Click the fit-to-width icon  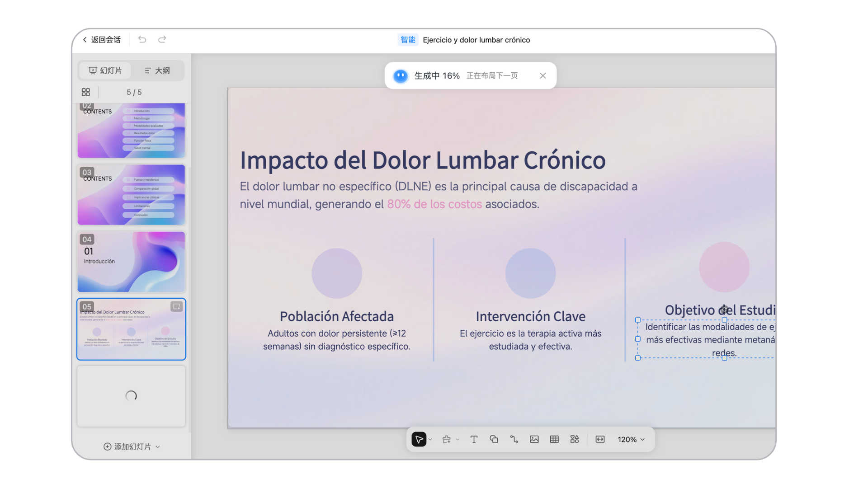(x=600, y=439)
